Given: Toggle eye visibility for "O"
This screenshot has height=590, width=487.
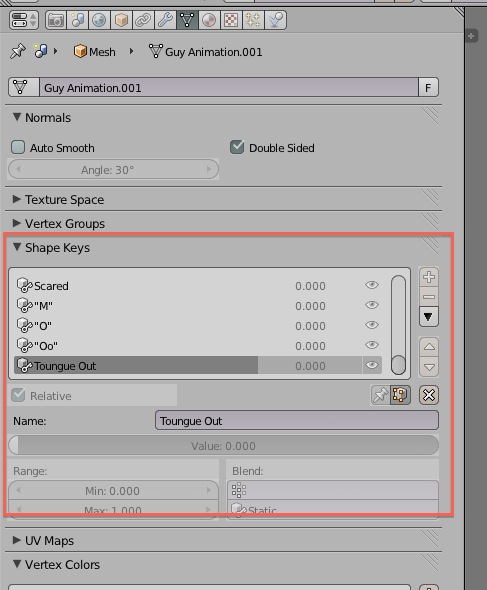Looking at the screenshot, I should tap(372, 325).
